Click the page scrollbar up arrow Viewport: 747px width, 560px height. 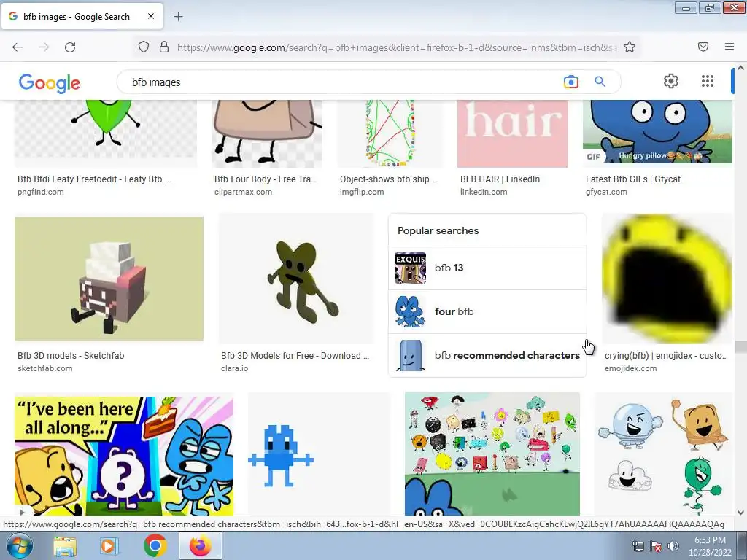pos(741,68)
